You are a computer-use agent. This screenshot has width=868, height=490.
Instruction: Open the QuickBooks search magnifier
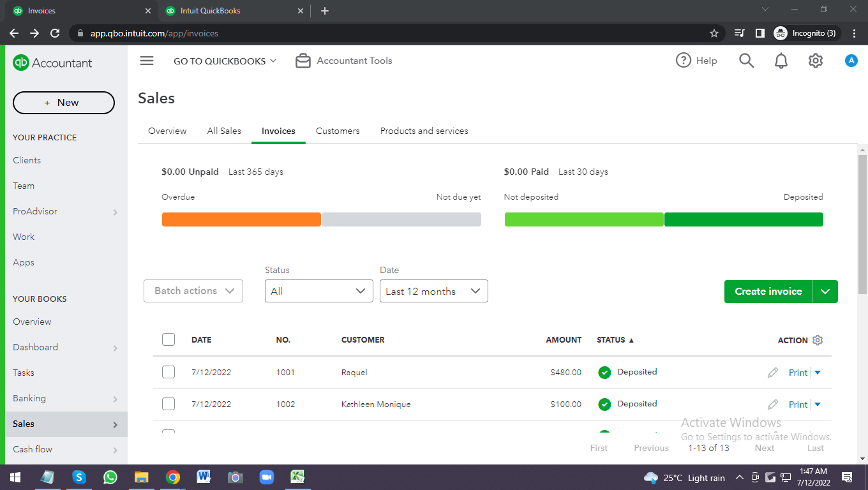tap(747, 61)
